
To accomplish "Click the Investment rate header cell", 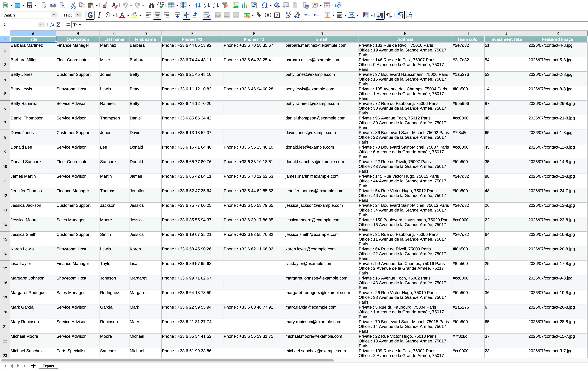I will tap(506, 39).
